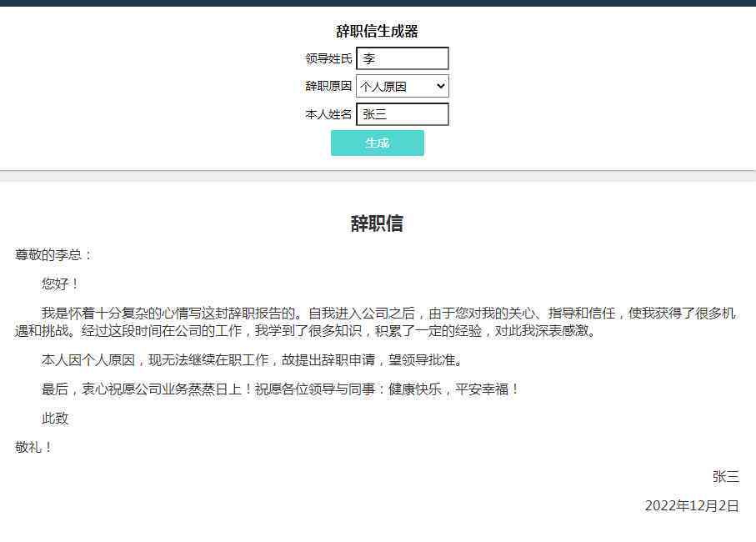Click the line 您好！

point(60,284)
